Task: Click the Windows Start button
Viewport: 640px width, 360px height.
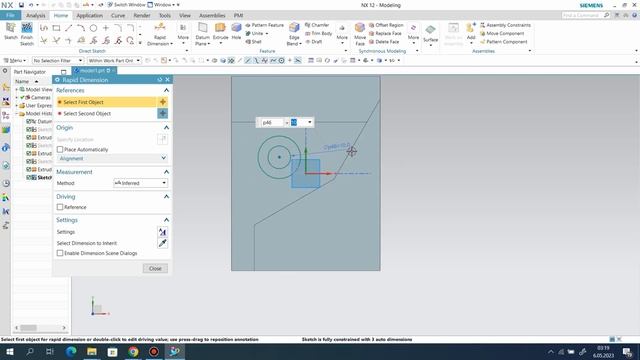Action: [9, 351]
